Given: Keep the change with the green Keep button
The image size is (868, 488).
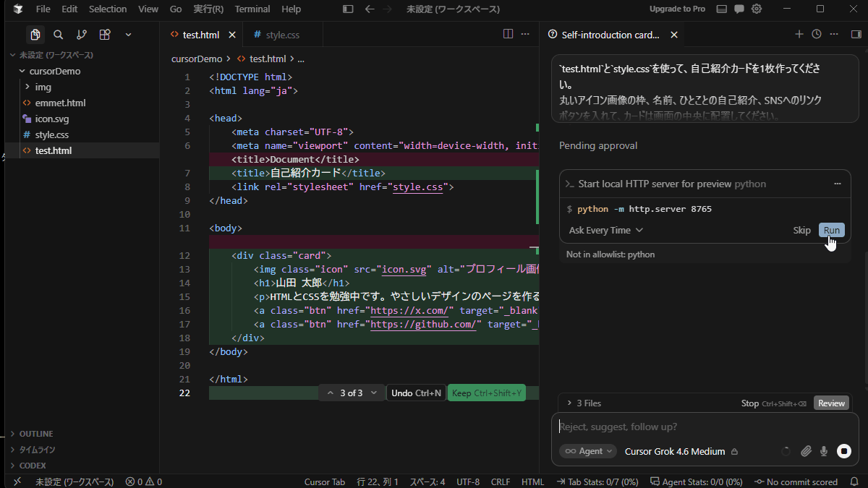Looking at the screenshot, I should (487, 393).
